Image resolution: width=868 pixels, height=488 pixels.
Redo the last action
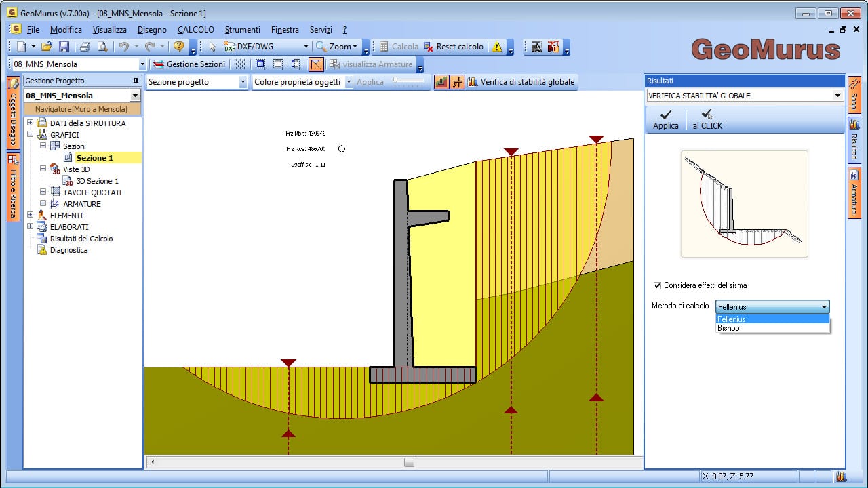click(149, 47)
